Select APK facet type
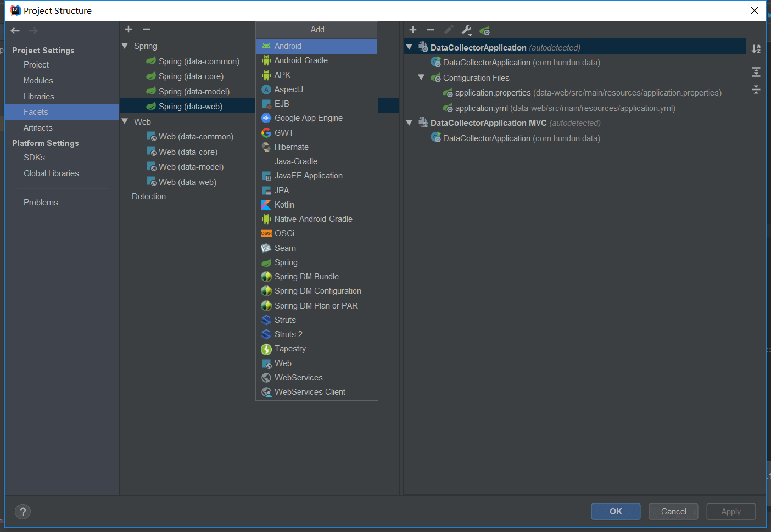The height and width of the screenshot is (532, 771). 316,75
